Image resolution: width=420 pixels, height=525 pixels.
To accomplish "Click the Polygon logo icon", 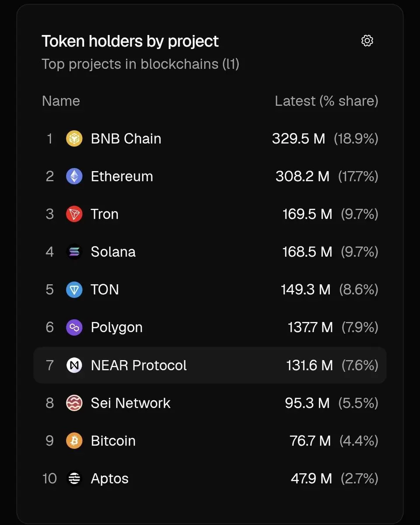I will (74, 327).
